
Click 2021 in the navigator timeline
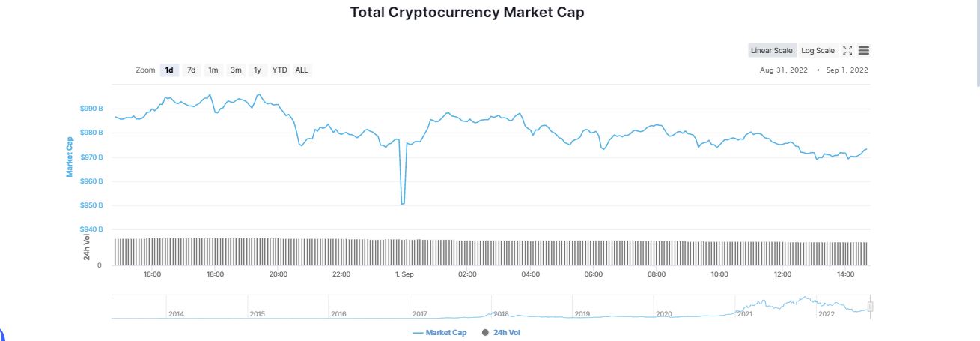click(744, 314)
